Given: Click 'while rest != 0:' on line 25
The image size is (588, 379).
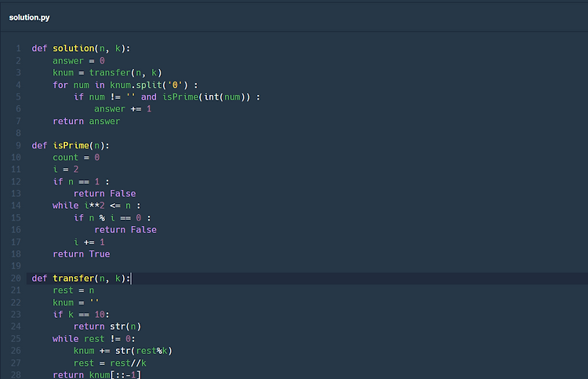Looking at the screenshot, I should click(x=94, y=339).
